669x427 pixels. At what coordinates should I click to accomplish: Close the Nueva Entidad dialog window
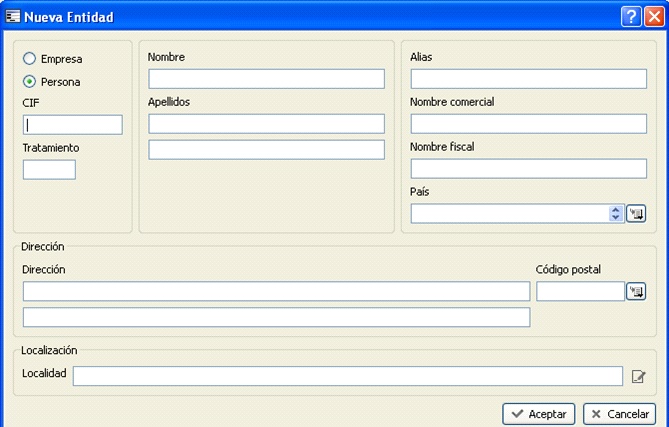[654, 16]
